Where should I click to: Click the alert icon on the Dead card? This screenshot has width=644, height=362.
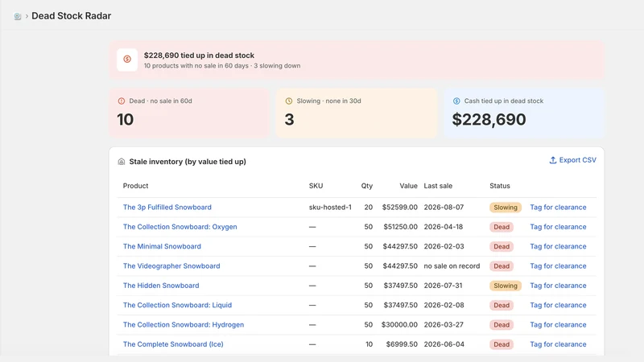point(122,101)
